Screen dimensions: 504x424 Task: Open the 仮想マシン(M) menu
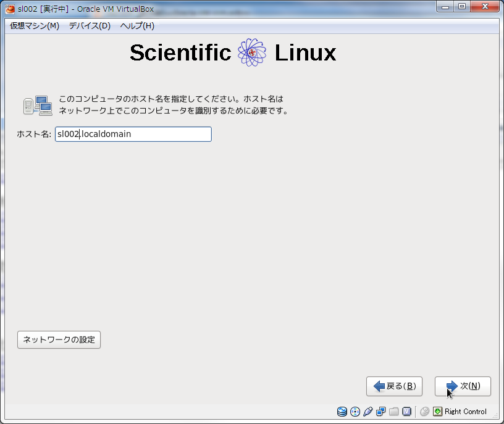coord(35,26)
